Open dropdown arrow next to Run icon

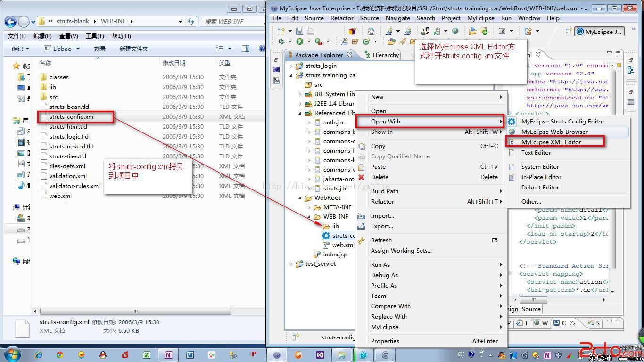(309, 41)
